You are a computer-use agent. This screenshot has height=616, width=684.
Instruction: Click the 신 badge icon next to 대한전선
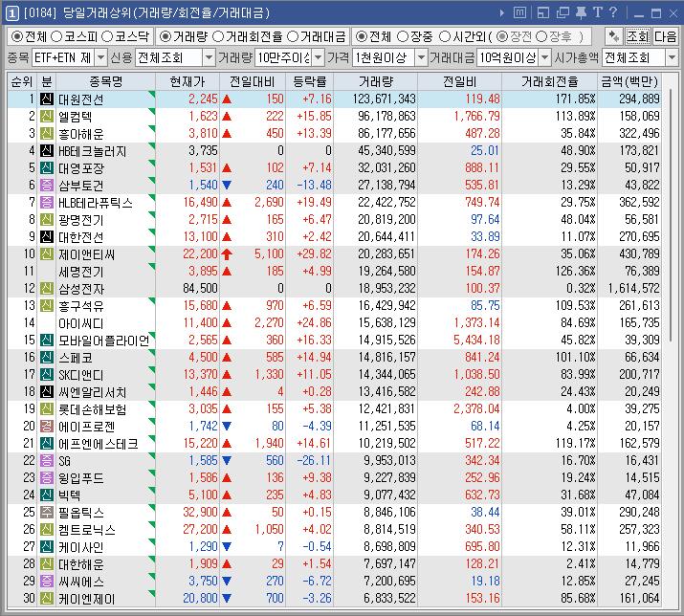click(47, 236)
